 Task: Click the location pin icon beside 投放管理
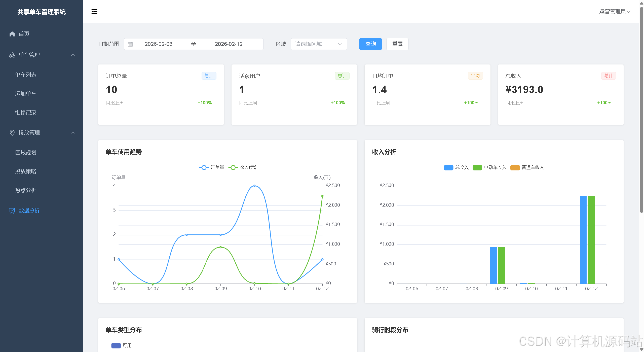tap(12, 133)
